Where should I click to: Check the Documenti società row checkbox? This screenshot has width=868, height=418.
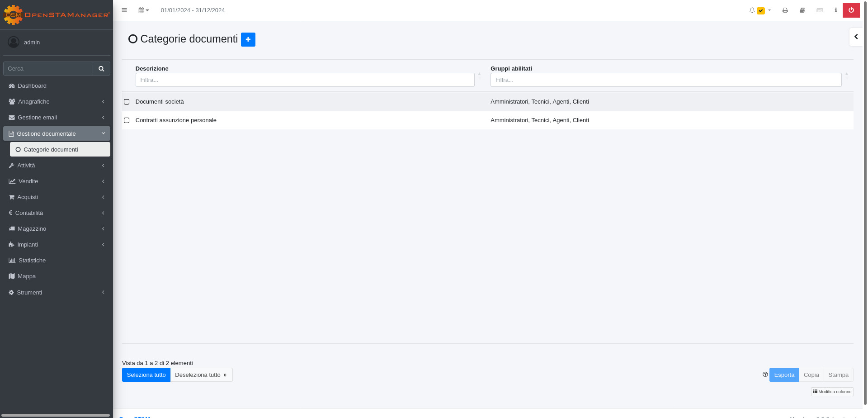[x=127, y=102]
